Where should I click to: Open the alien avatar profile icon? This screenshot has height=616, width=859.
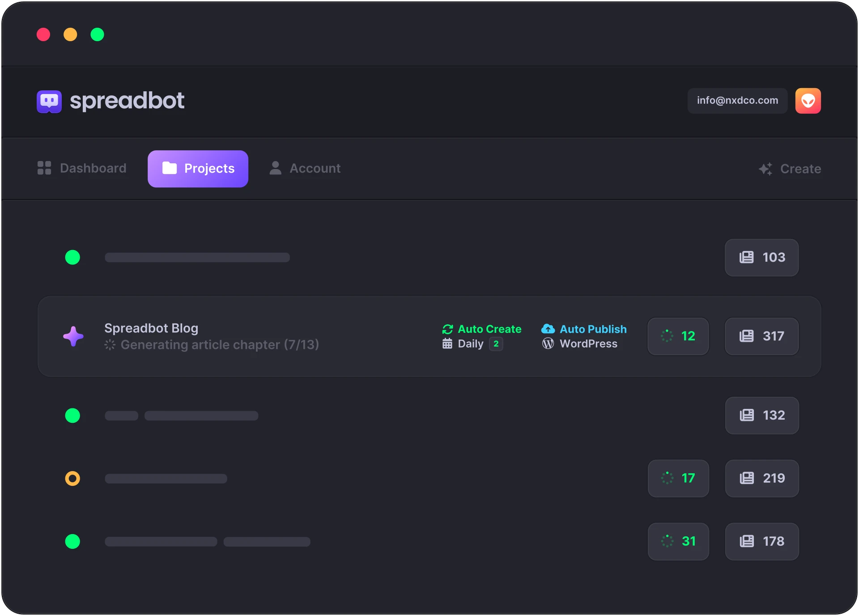pos(808,101)
